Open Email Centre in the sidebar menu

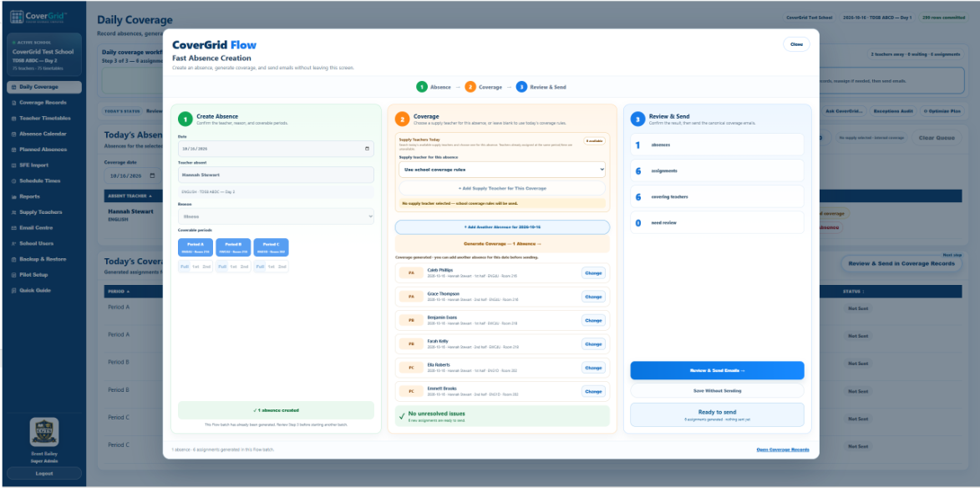click(44, 228)
